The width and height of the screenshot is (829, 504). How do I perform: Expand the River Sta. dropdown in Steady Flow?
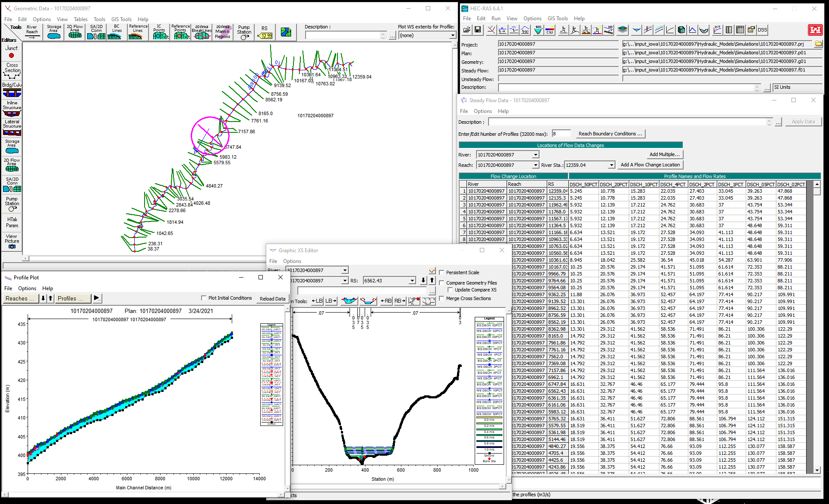[612, 165]
